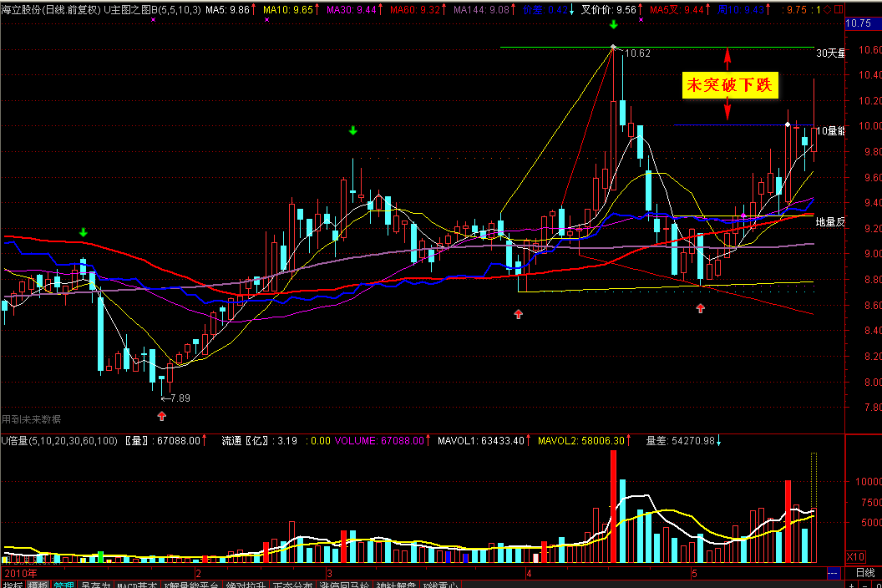Click red buy arrow under early May candle

[x=700, y=308]
